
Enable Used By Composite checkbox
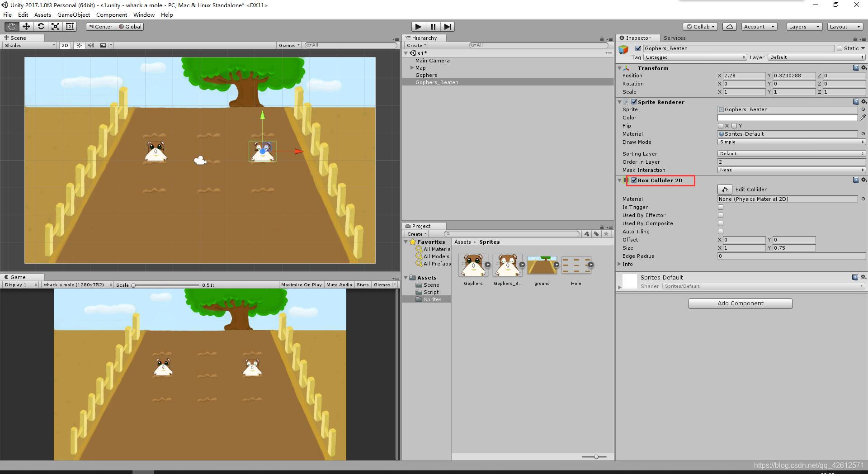721,223
